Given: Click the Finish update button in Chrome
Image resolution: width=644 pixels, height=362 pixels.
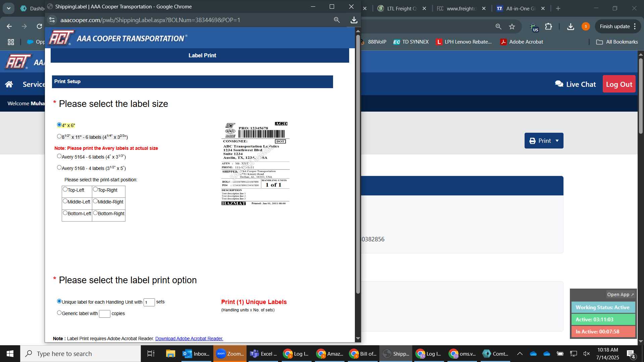Looking at the screenshot, I should click(614, 26).
